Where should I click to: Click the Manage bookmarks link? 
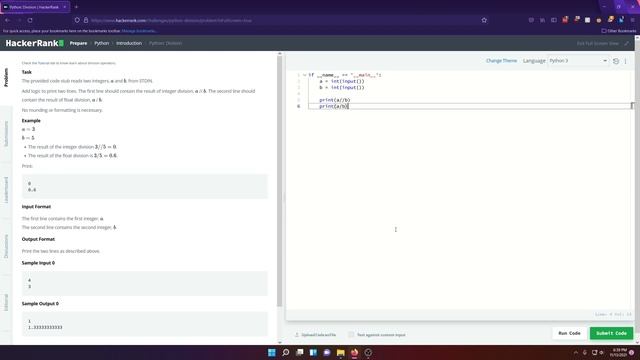coord(139,31)
